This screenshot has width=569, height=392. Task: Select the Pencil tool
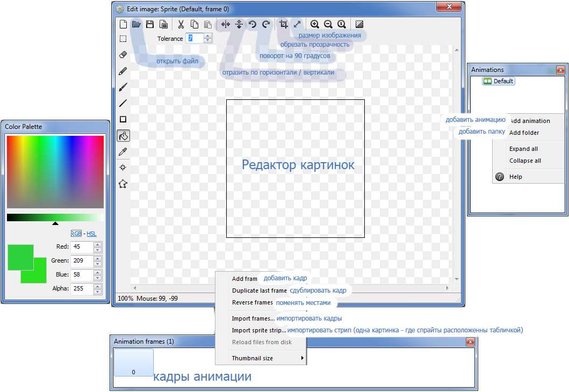point(123,71)
